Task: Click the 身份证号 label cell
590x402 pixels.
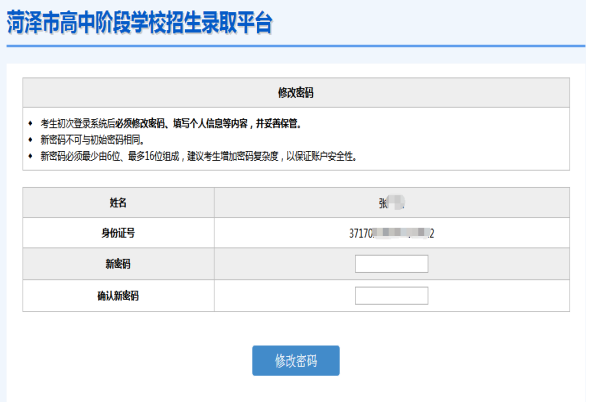Action: (119, 233)
